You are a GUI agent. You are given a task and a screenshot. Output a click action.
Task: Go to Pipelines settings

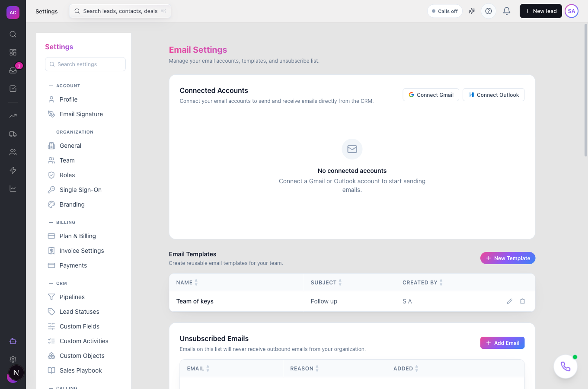[85, 297]
